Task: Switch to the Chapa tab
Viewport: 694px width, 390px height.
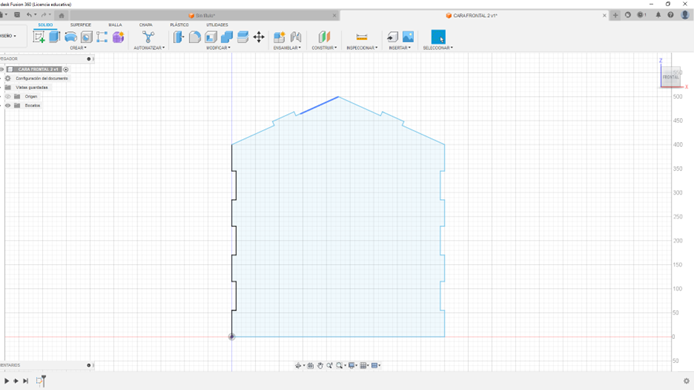Action: [x=146, y=25]
